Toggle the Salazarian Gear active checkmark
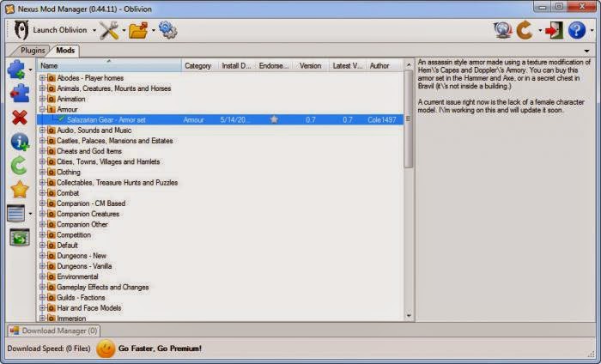Image resolution: width=601 pixels, height=364 pixels. (x=61, y=118)
